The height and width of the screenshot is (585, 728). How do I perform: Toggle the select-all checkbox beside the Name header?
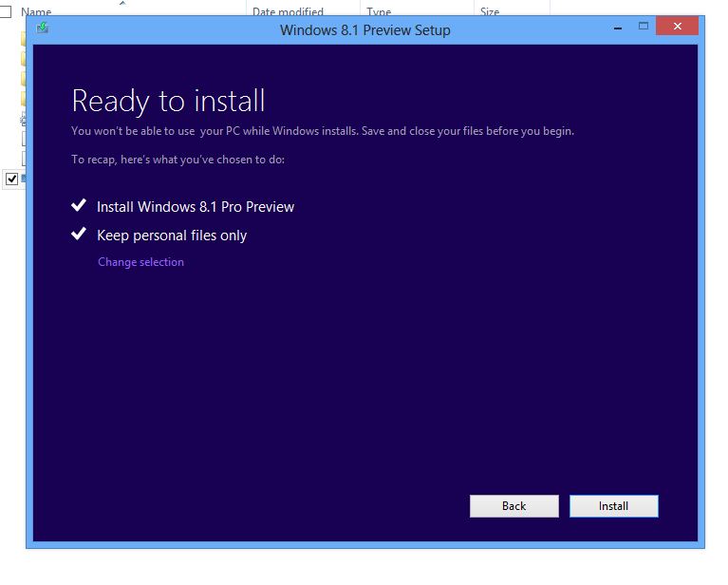[5, 11]
